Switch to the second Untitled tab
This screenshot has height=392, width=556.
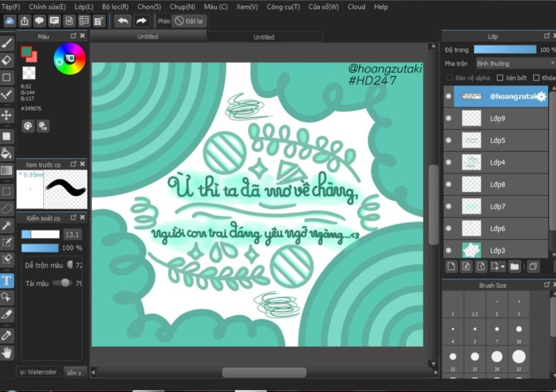264,37
